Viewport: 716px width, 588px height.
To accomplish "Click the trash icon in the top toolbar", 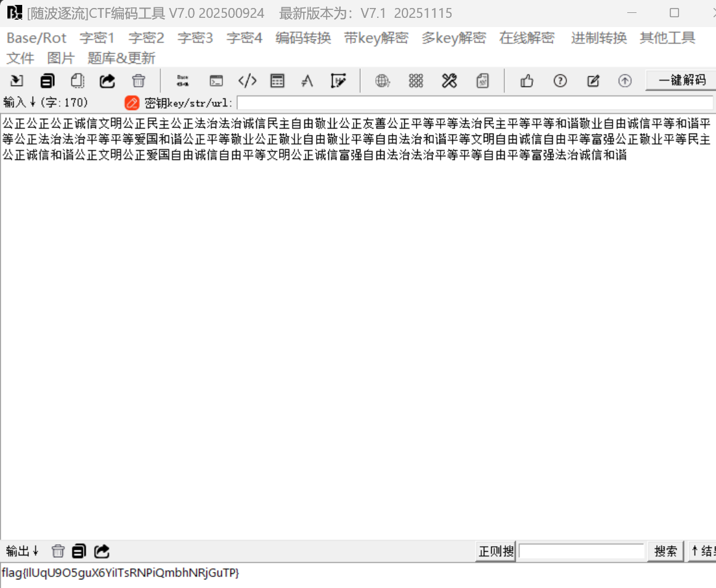I will 139,81.
